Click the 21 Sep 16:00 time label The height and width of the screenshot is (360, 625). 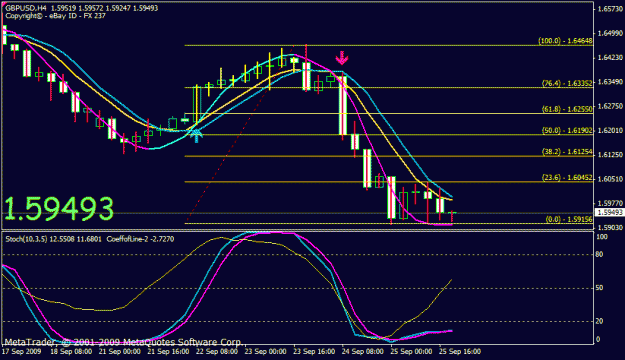click(x=168, y=351)
